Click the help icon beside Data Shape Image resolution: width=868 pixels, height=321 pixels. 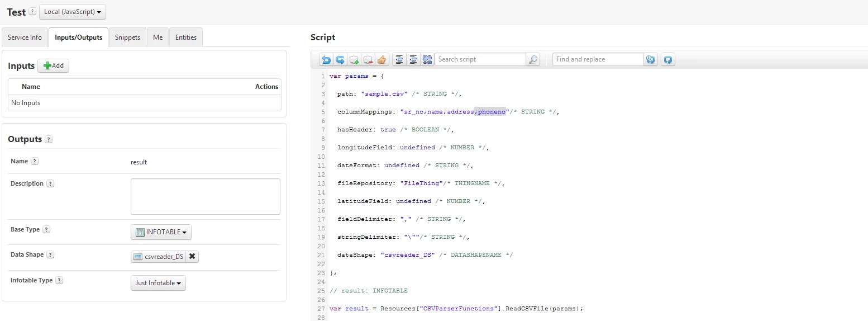point(50,254)
